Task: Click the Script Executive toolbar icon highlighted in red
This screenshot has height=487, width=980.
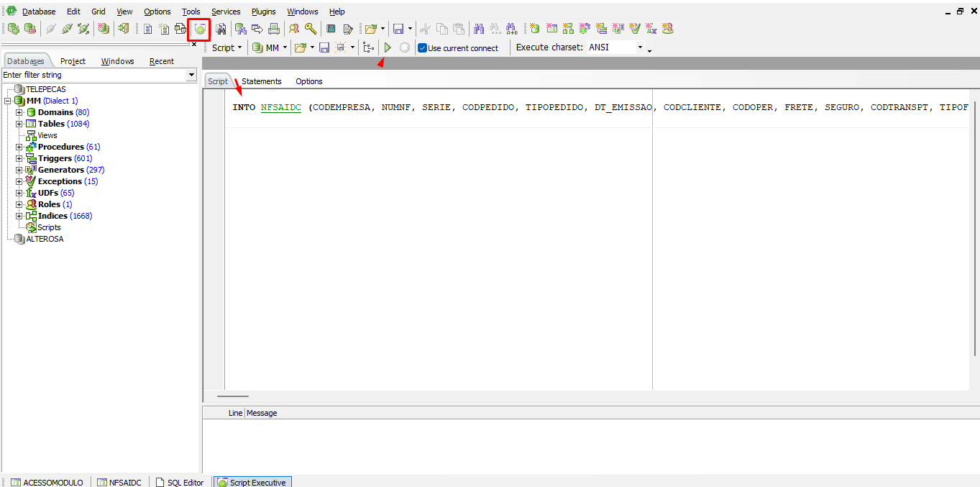Action: 199,29
